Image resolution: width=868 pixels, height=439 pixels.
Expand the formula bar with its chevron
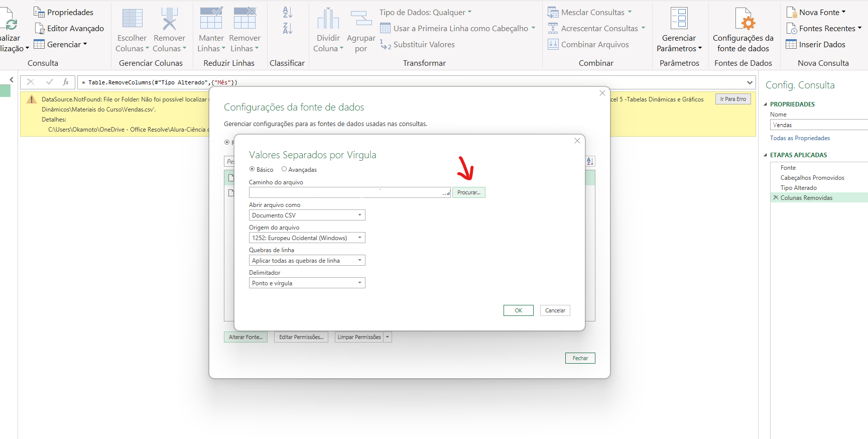click(x=750, y=82)
